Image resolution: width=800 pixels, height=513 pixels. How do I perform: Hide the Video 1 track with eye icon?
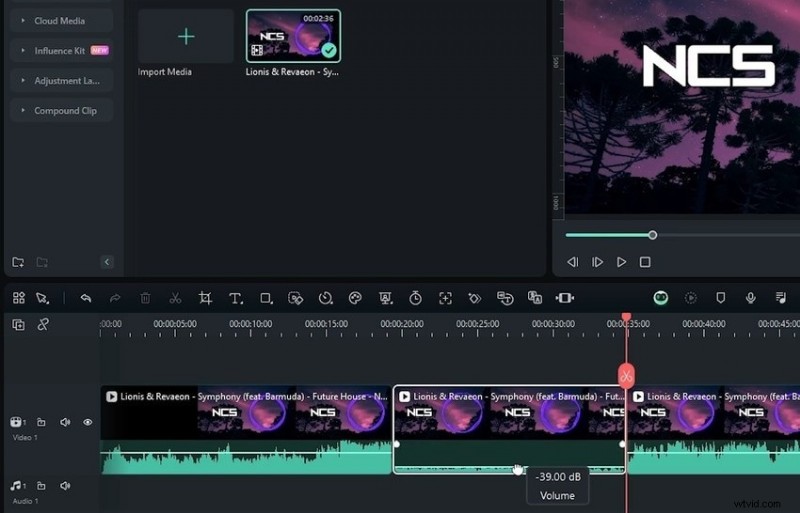88,422
